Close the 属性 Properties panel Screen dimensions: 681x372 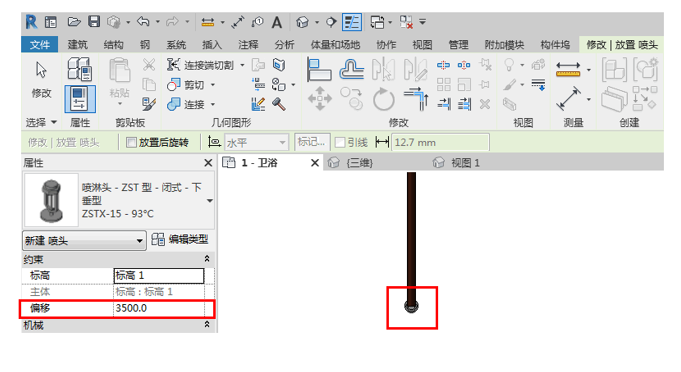tap(208, 163)
